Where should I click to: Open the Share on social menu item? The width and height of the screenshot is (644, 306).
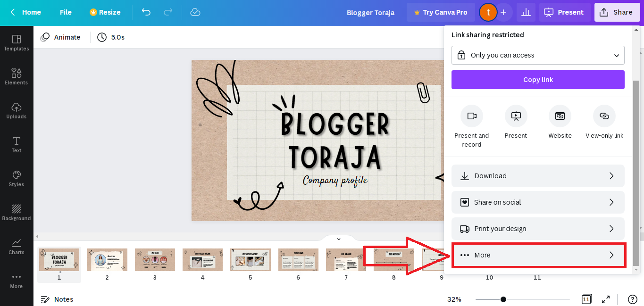click(538, 202)
